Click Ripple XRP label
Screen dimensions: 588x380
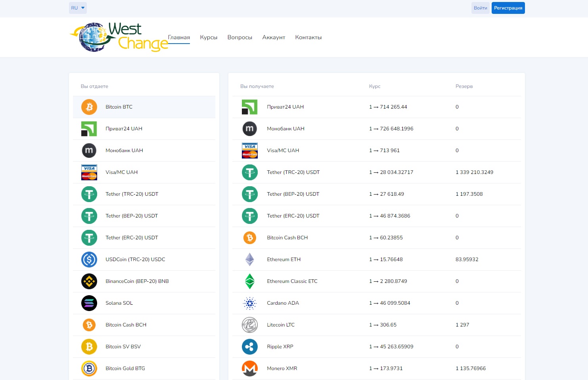280,347
